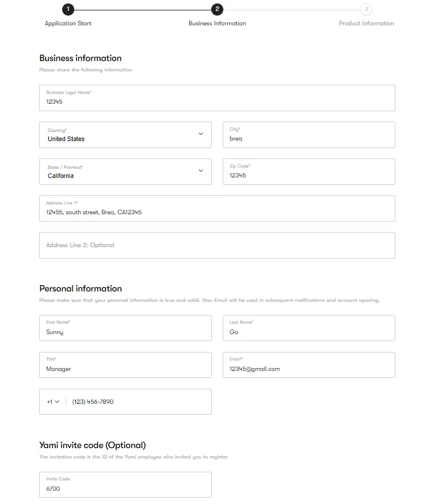Select the Application Start step label
The height and width of the screenshot is (504, 423).
click(x=68, y=24)
